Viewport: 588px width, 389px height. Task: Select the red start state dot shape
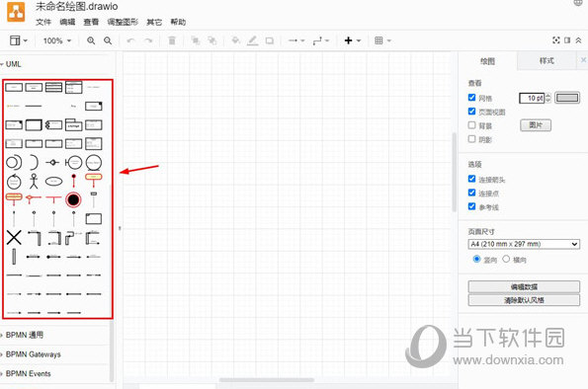point(73,181)
